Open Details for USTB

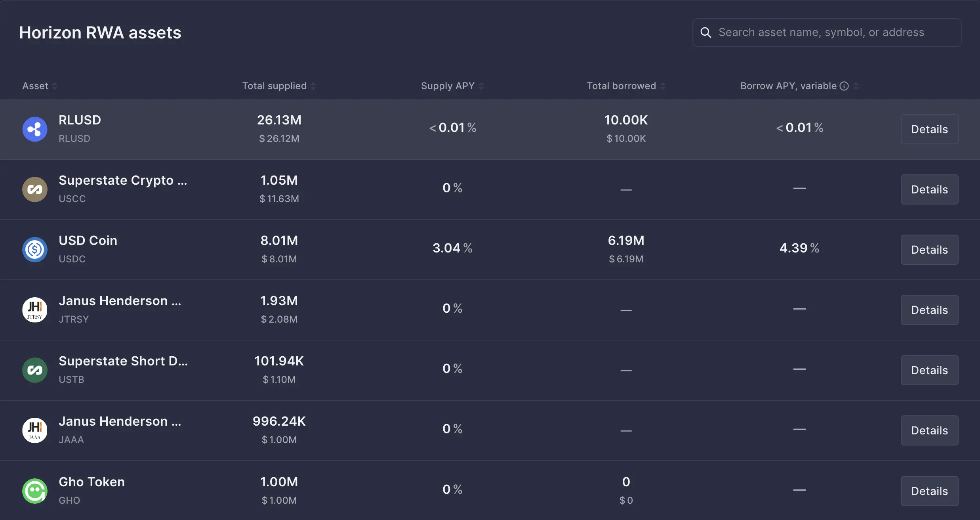click(929, 370)
